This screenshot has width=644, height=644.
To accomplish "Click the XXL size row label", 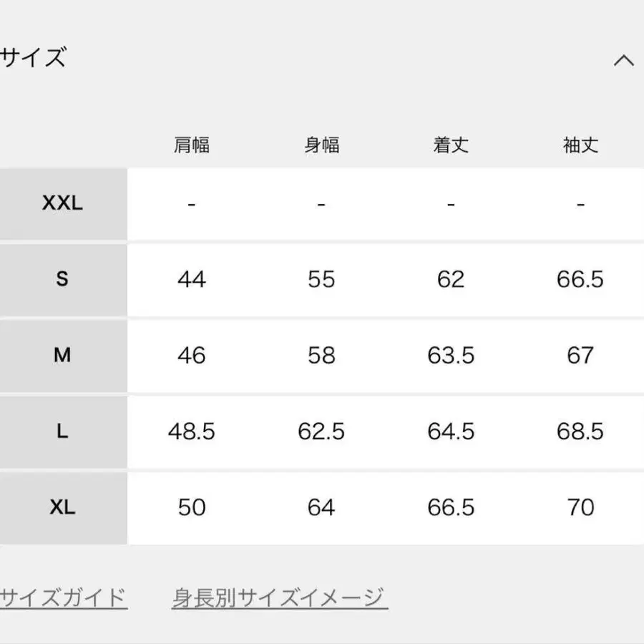I will click(63, 203).
